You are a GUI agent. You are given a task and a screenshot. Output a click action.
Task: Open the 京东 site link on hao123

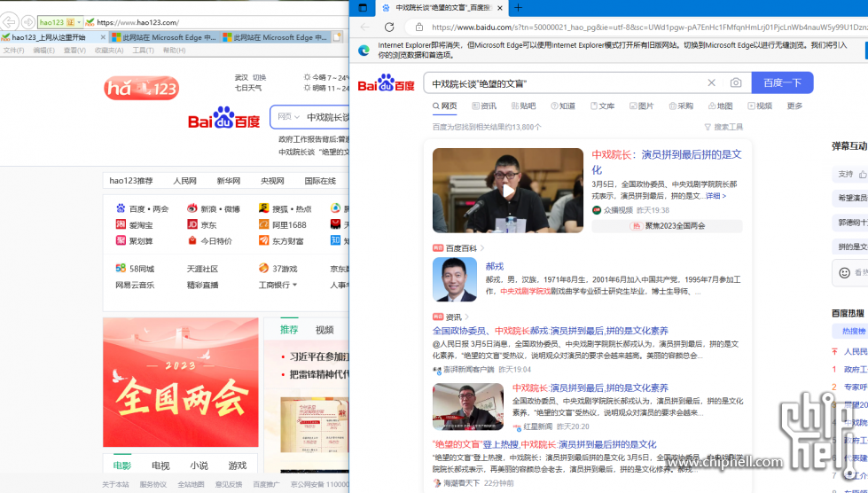point(202,224)
